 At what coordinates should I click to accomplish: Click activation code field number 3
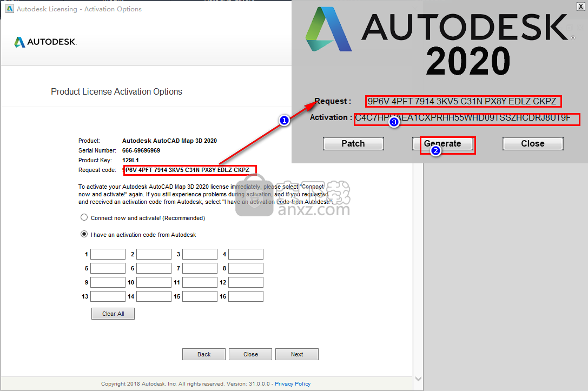point(200,254)
